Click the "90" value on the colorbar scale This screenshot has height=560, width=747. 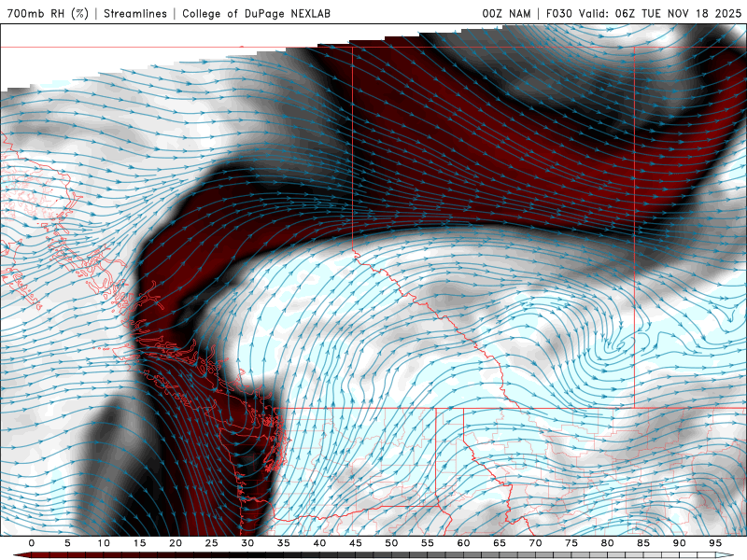679,543
